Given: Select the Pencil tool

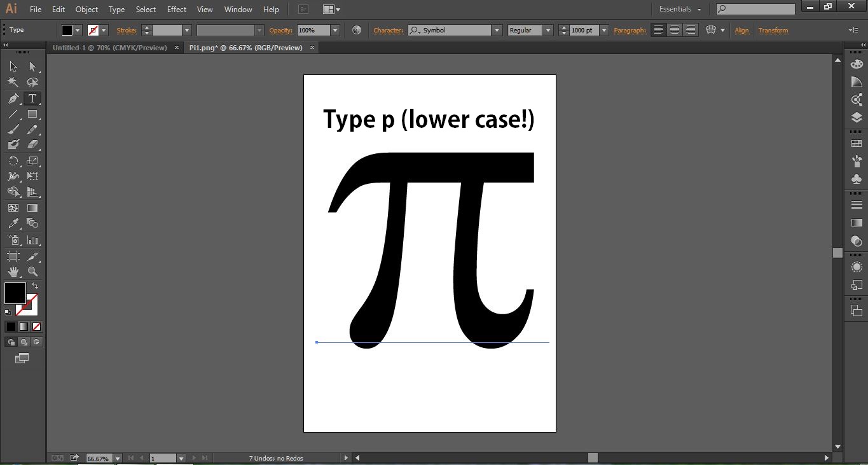Looking at the screenshot, I should 32,129.
